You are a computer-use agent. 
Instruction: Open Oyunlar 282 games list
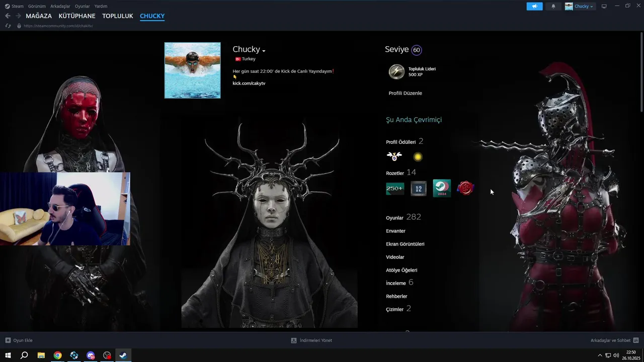coord(404,217)
